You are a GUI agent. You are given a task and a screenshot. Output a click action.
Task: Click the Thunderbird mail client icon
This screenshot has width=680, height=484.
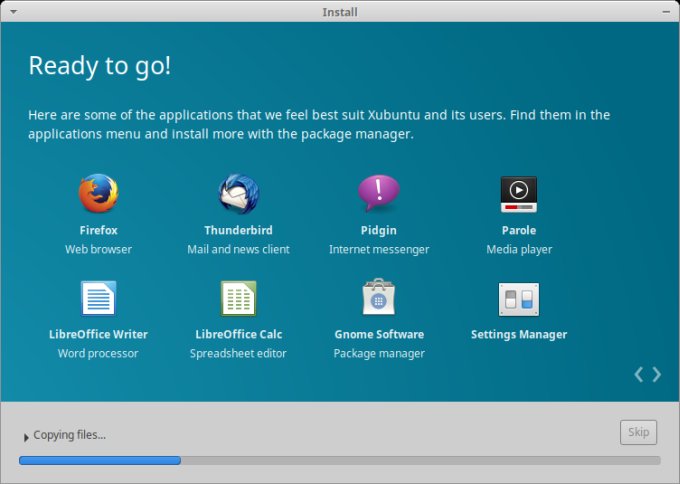click(x=238, y=194)
